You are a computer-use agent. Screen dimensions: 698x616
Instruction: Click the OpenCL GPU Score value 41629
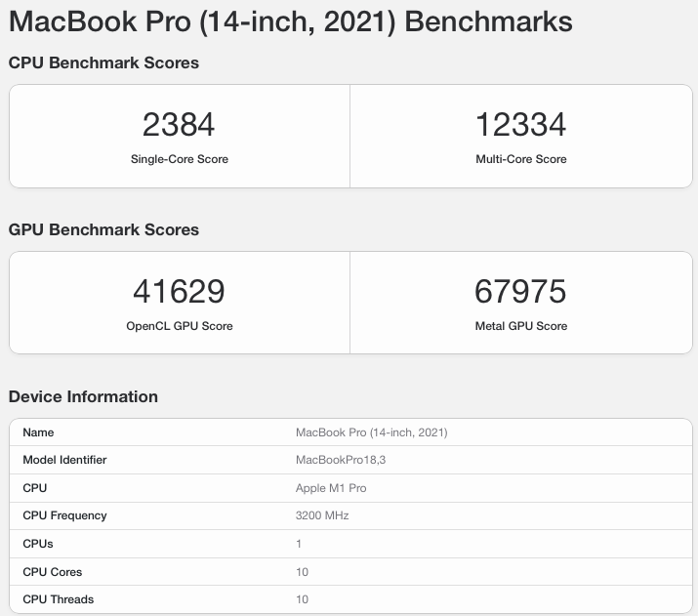[179, 291]
